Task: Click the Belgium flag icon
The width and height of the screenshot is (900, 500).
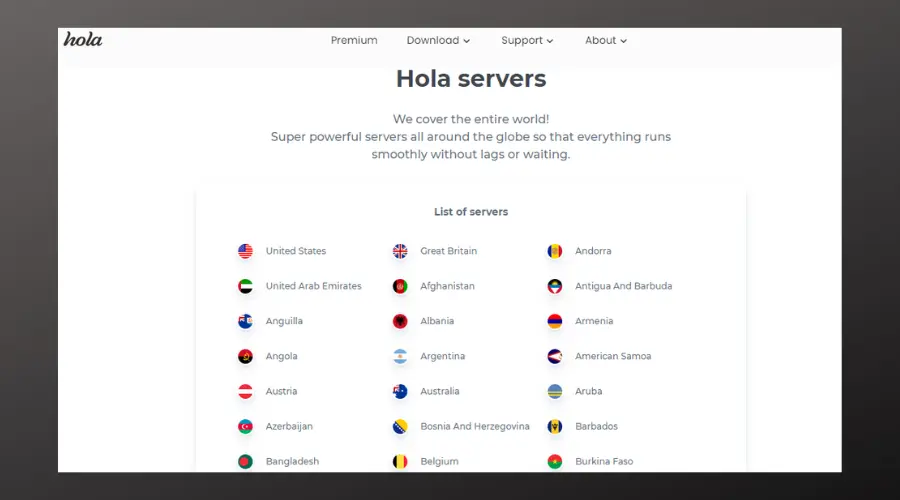Action: tap(400, 461)
